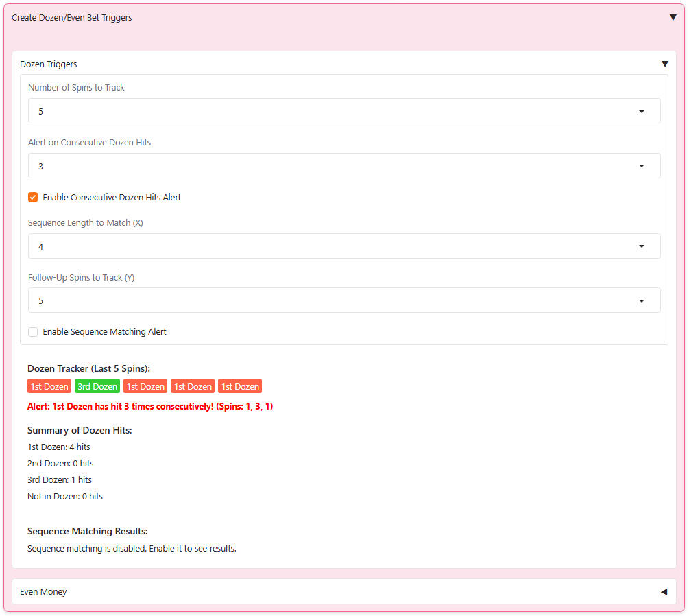Screen dimensions: 689x616
Task: Open the Number of Spins to Track dropdown
Action: pos(343,111)
